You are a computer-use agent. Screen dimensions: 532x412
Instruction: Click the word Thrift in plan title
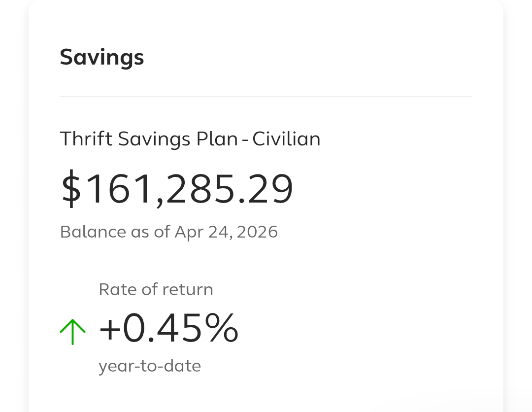click(86, 139)
